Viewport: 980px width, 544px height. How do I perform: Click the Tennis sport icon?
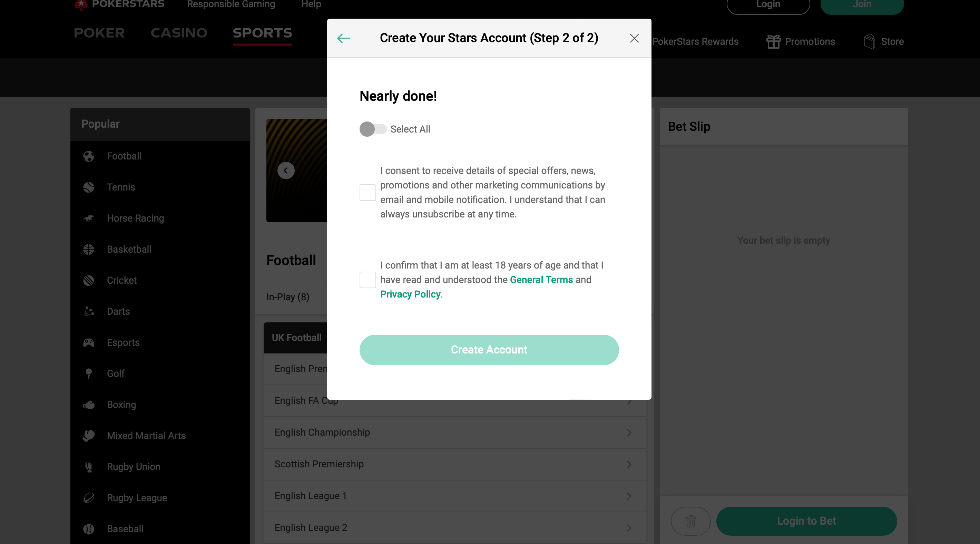tap(89, 187)
